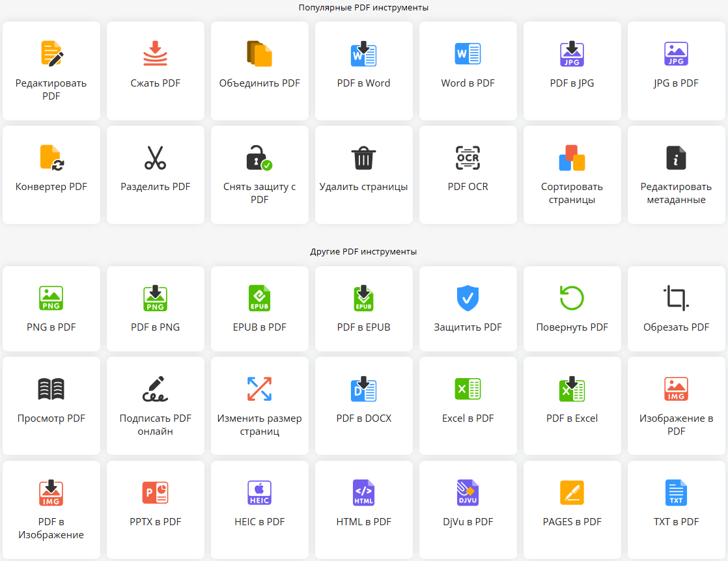Select the Обрезать PDF crop icon

pyautogui.click(x=676, y=298)
